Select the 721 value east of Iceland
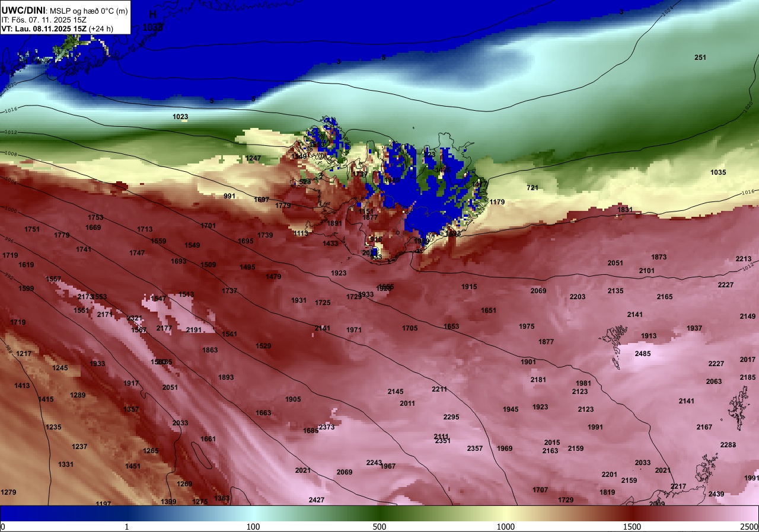 click(533, 188)
